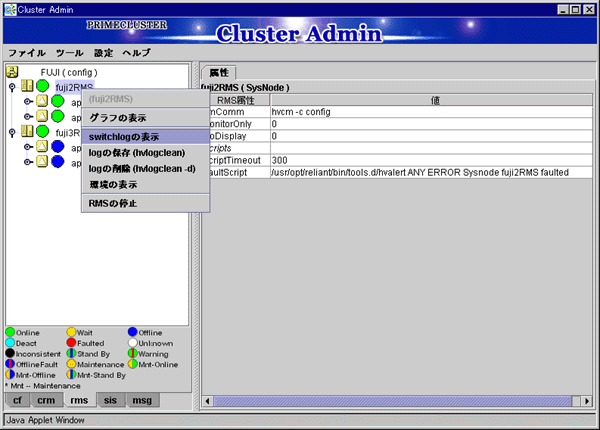Image resolution: width=600 pixels, height=430 pixels.
Task: Click horizontal scrollbar left arrow
Action: [x=207, y=401]
